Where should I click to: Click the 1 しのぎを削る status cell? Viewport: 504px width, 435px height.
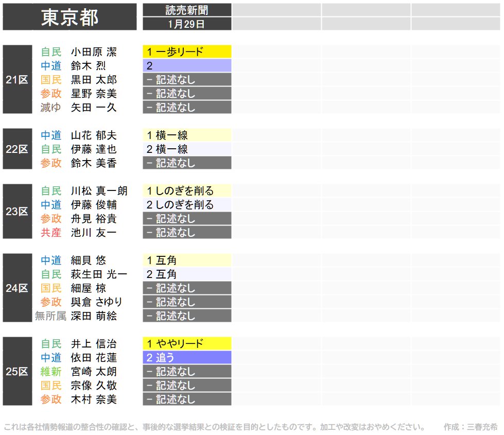pos(187,191)
